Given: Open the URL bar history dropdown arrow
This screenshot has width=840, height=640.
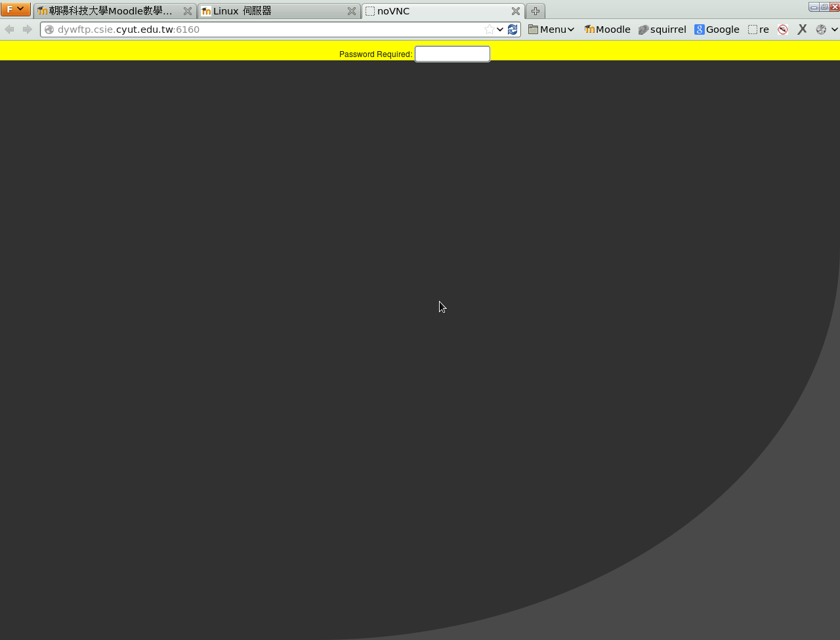Looking at the screenshot, I should (500, 30).
